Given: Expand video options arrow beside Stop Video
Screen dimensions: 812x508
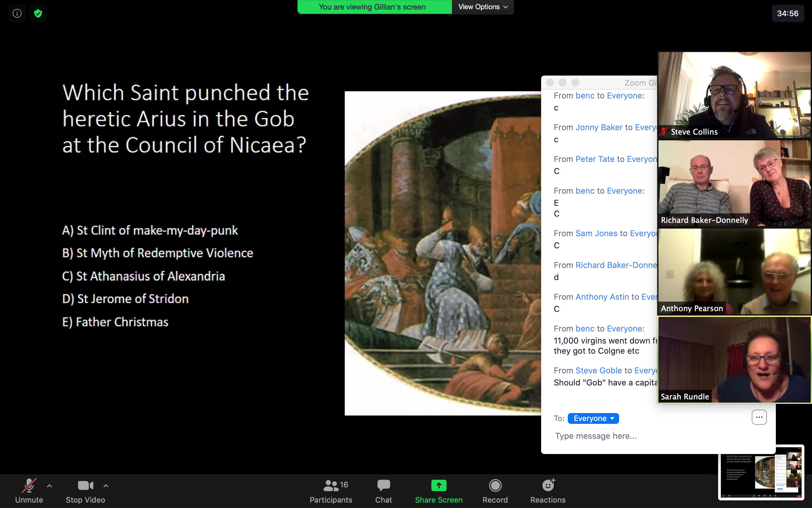Looking at the screenshot, I should [106, 485].
